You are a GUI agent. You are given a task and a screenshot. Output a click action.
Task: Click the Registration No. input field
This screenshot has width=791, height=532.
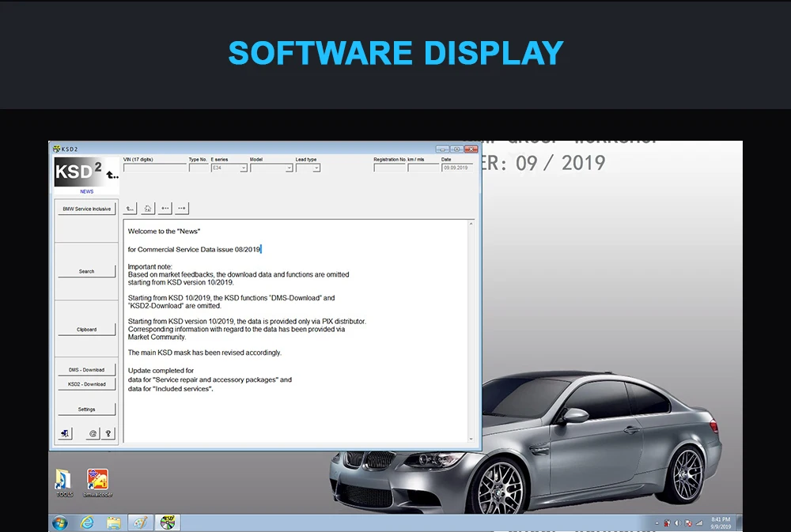[389, 168]
